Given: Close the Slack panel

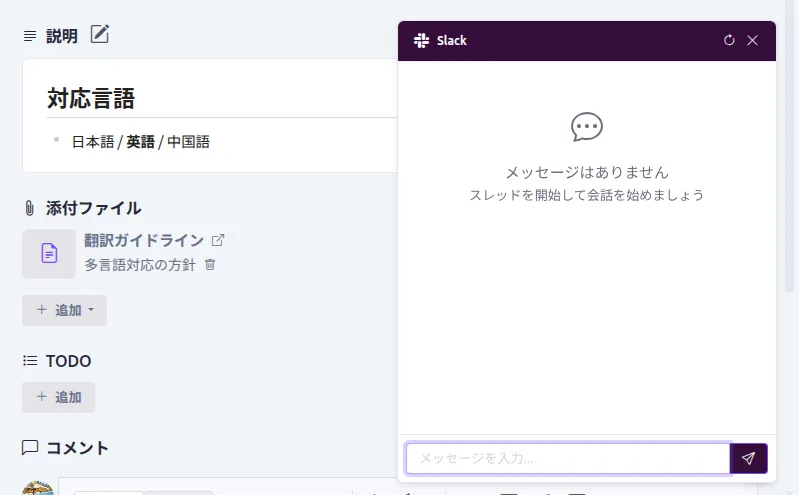Looking at the screenshot, I should [x=752, y=40].
